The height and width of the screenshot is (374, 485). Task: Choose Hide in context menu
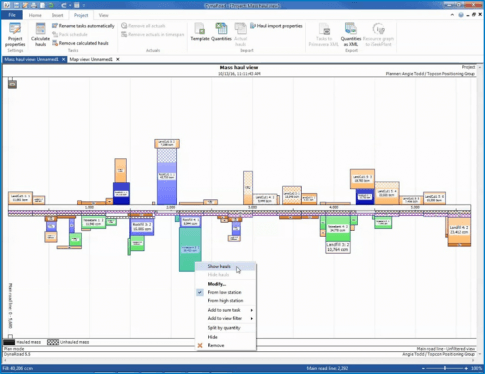[226, 337]
